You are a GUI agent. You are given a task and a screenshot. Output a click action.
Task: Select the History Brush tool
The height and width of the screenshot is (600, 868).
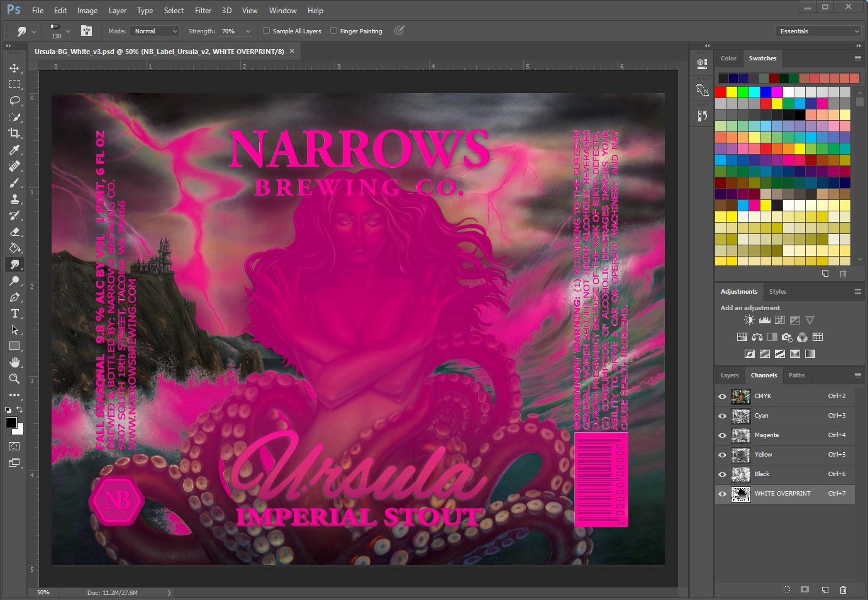pos(14,215)
